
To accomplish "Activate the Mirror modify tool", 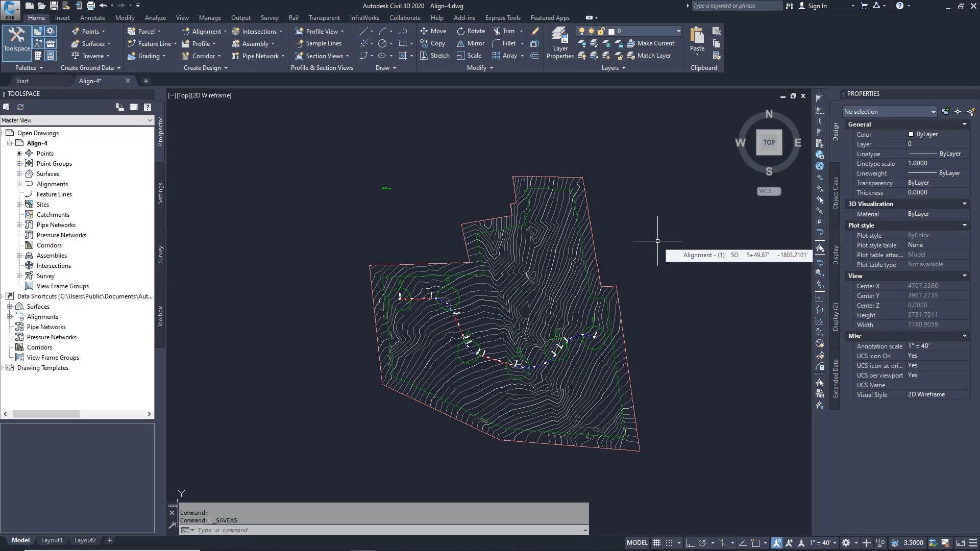I will pyautogui.click(x=470, y=43).
